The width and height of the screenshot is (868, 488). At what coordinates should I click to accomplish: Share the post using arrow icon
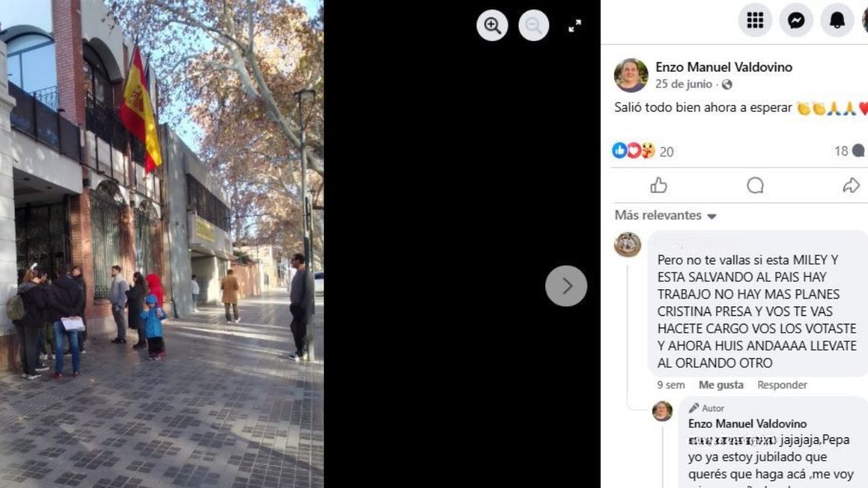851,186
